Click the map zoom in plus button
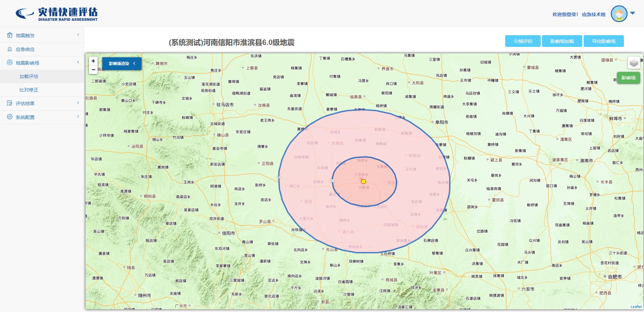The height and width of the screenshot is (312, 644). 93,61
